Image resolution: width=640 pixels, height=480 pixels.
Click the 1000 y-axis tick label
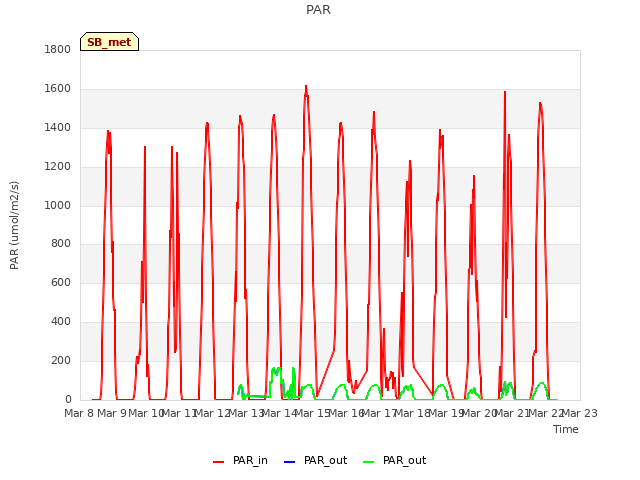(58, 205)
